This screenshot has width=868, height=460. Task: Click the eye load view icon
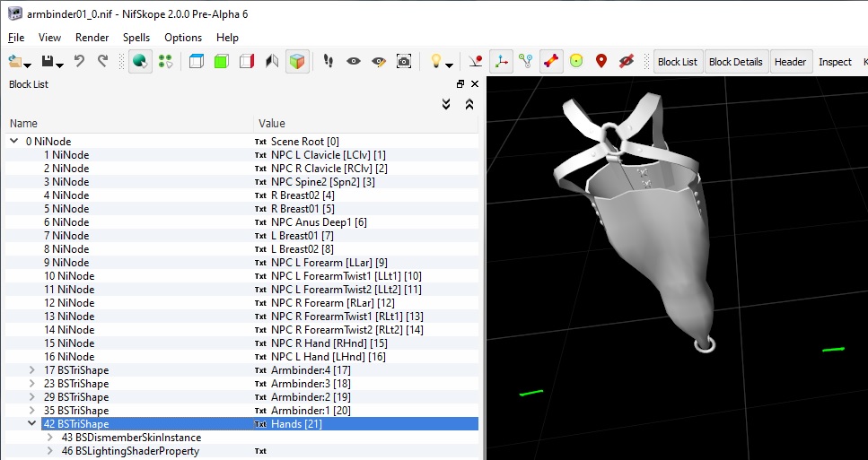click(x=353, y=61)
